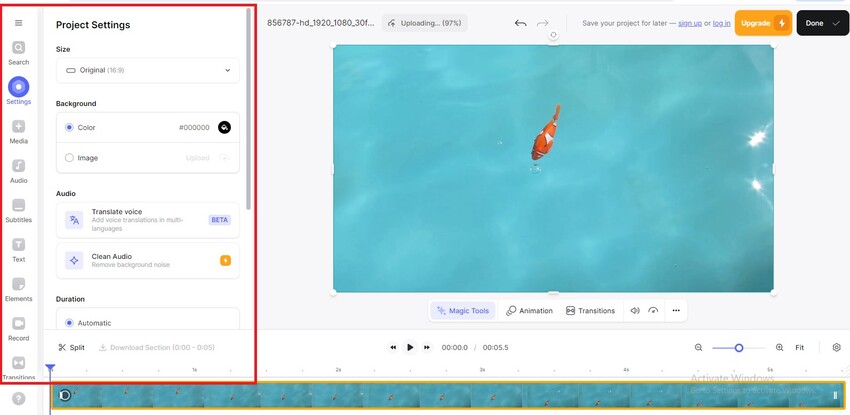This screenshot has width=850, height=415.
Task: Click the timeline zoom-in magnifier
Action: click(779, 347)
